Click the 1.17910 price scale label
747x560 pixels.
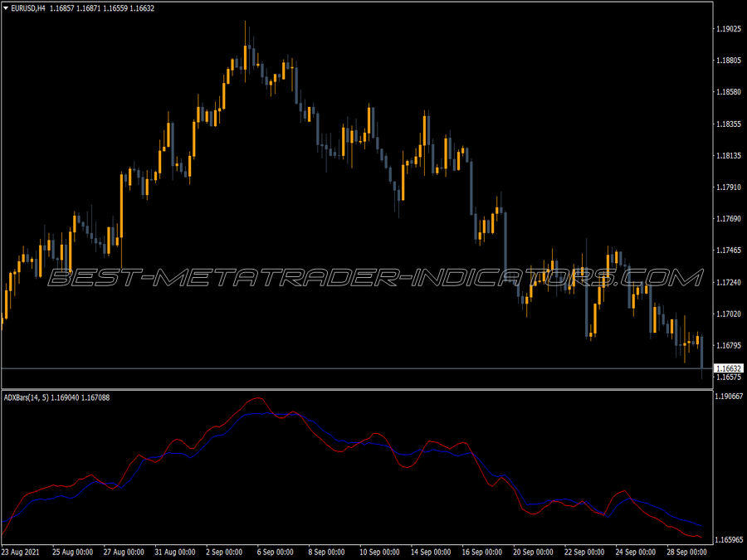coord(729,187)
